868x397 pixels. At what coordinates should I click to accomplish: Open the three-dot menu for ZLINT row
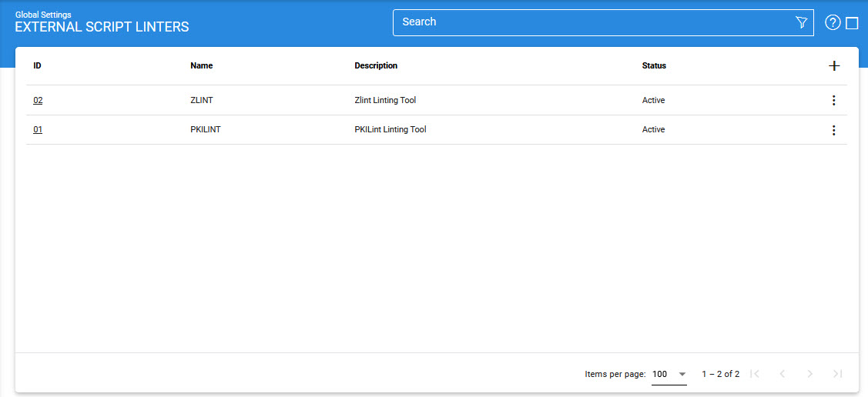(833, 101)
